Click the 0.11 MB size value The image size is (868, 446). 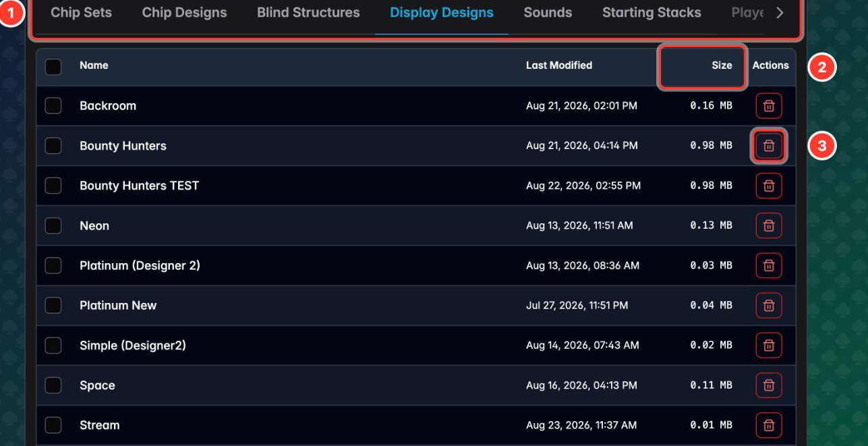coord(711,385)
